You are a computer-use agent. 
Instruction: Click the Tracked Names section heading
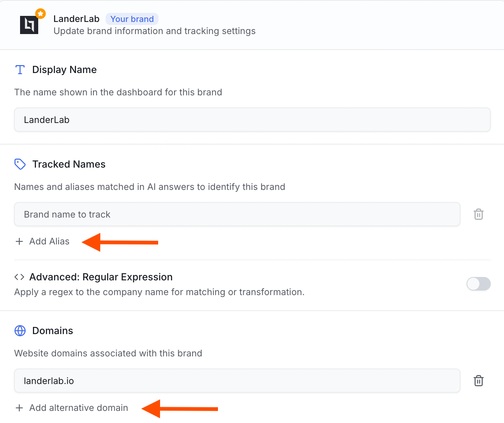tap(69, 164)
